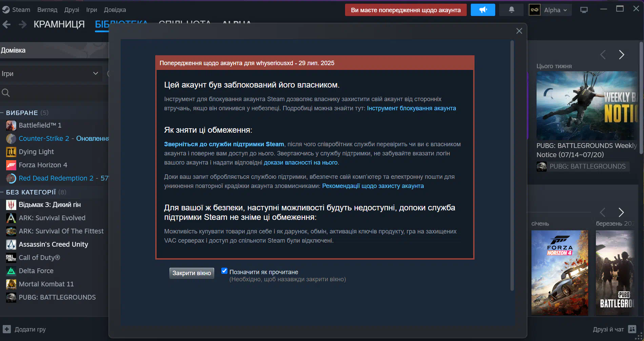Previous arrow in monthly games carousel
This screenshot has width=644, height=341.
click(x=602, y=212)
